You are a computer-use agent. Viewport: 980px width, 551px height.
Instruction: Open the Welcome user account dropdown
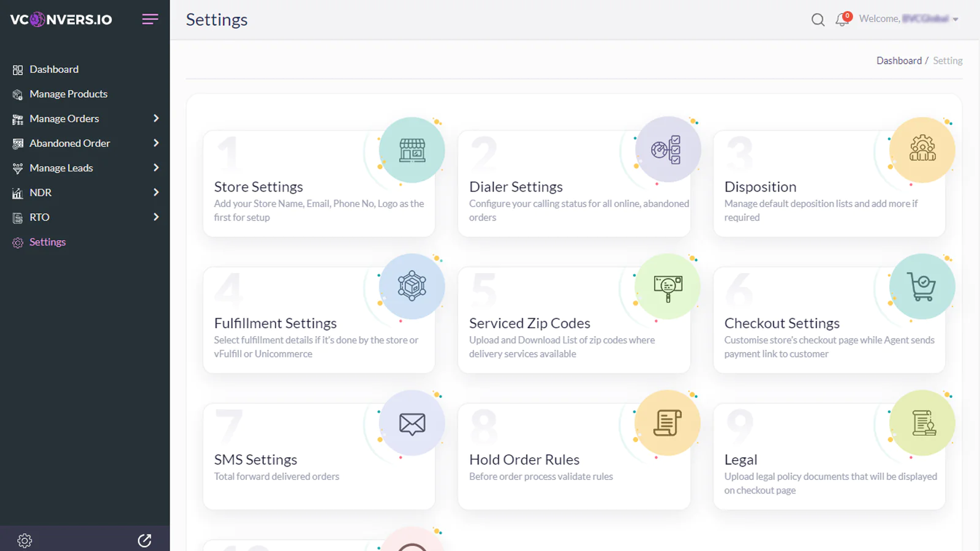click(x=909, y=19)
